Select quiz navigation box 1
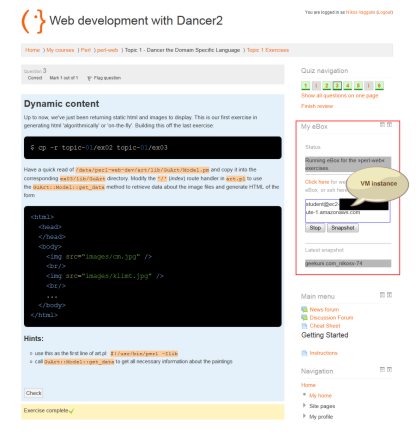The width and height of the screenshot is (416, 432). coord(306,86)
